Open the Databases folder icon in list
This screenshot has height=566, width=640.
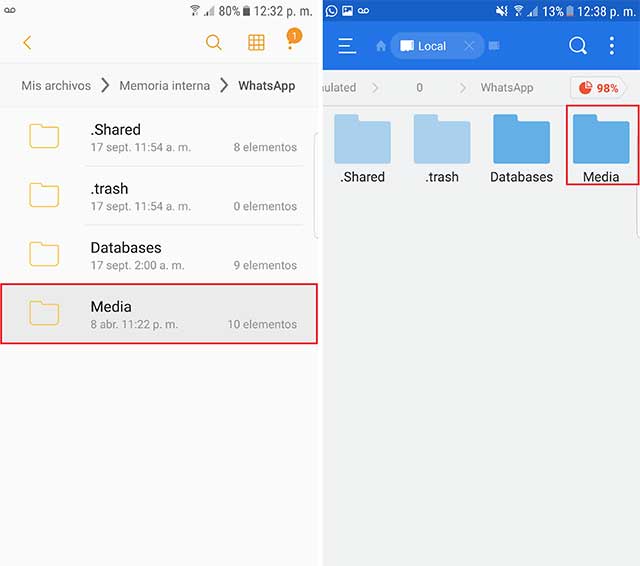[x=44, y=254]
